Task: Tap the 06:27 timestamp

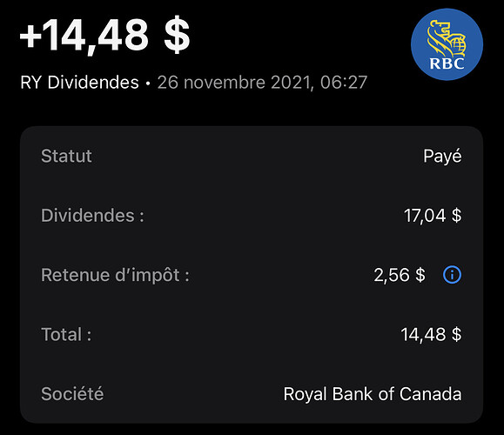Action: 344,83
